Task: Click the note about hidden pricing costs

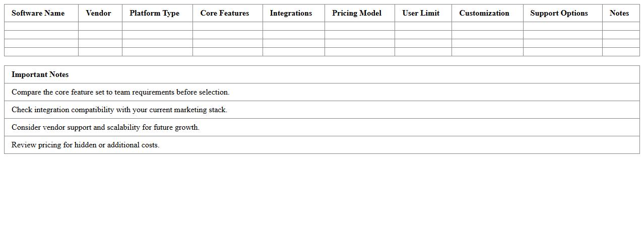Action: point(86,145)
